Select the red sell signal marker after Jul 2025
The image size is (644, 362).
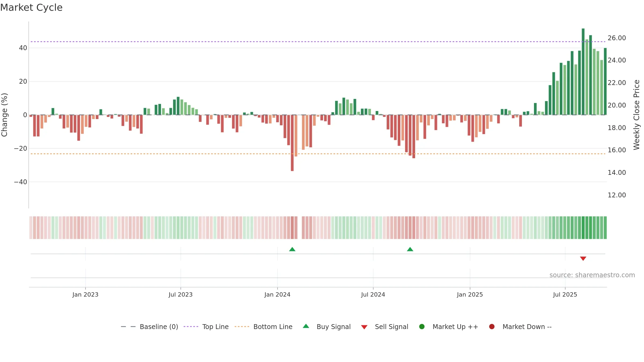coord(583,258)
